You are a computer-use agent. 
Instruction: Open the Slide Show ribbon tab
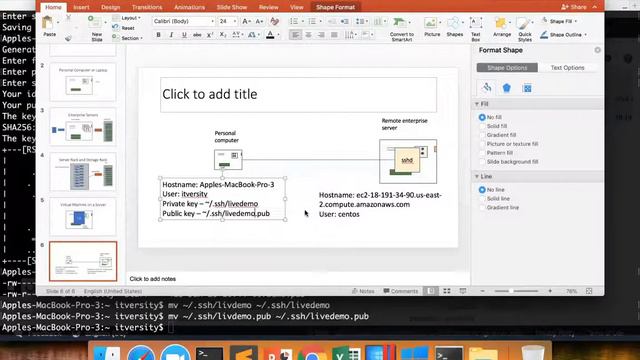point(232,7)
